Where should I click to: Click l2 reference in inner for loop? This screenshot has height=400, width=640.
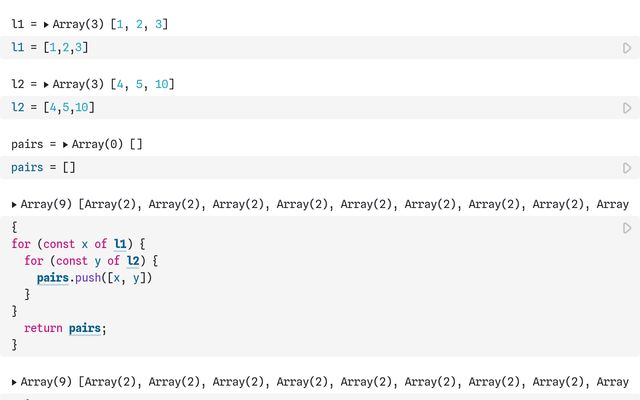pos(133,261)
